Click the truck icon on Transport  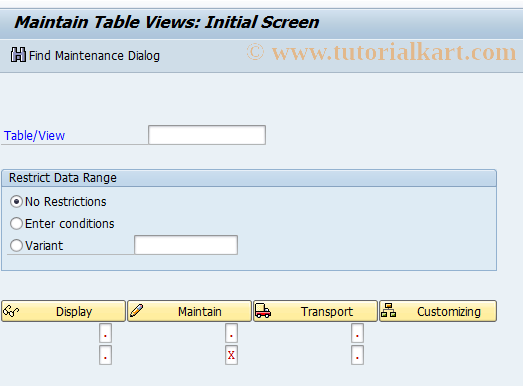pos(263,311)
